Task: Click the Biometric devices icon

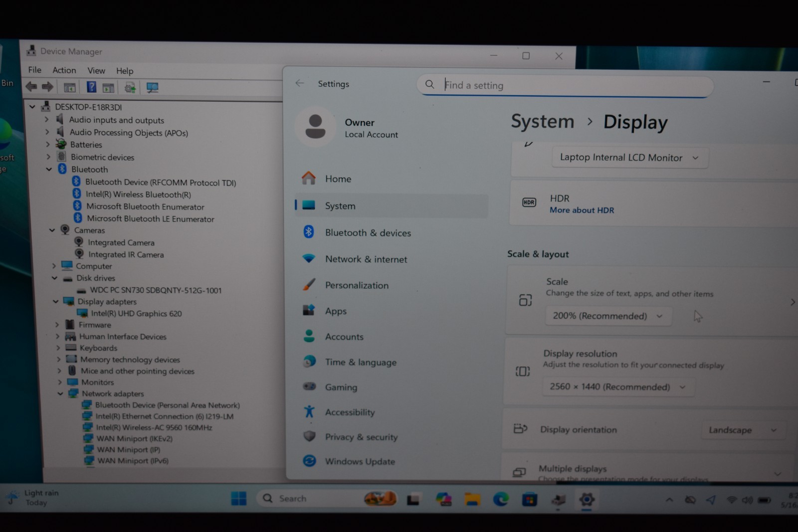Action: pyautogui.click(x=61, y=157)
